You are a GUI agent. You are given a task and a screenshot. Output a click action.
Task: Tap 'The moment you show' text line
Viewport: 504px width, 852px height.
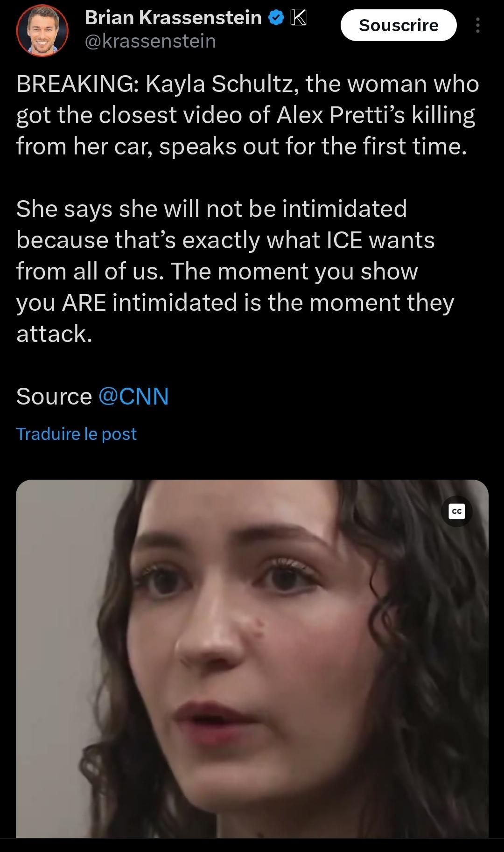[x=294, y=271]
